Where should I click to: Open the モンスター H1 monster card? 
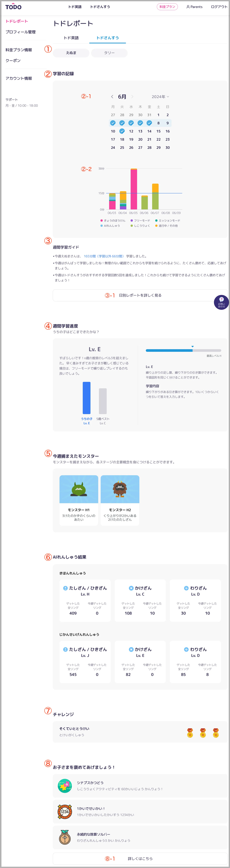click(79, 500)
